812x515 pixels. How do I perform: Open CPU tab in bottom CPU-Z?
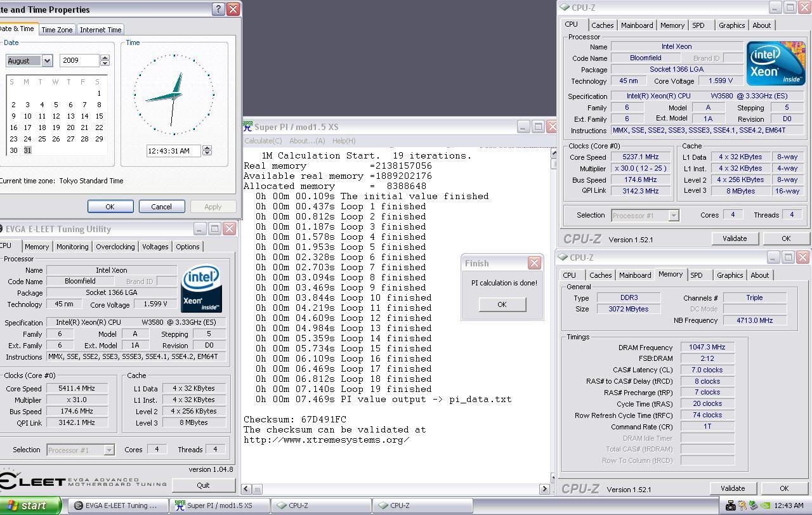(x=569, y=275)
